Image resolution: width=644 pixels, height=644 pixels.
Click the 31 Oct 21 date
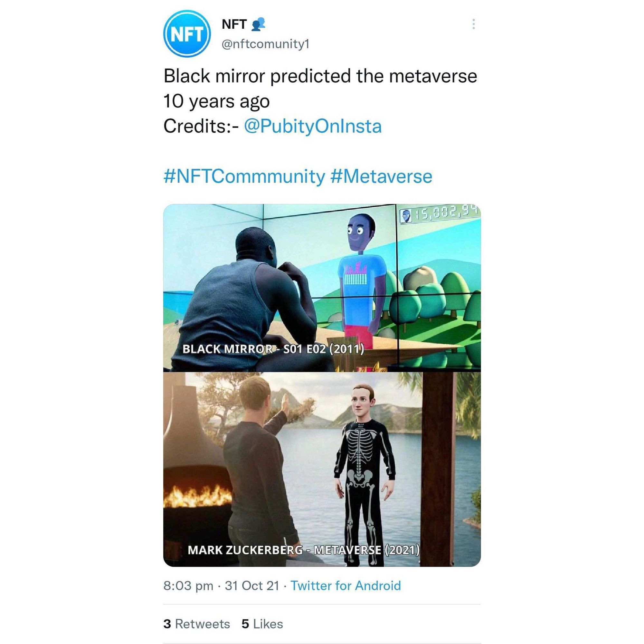252,586
